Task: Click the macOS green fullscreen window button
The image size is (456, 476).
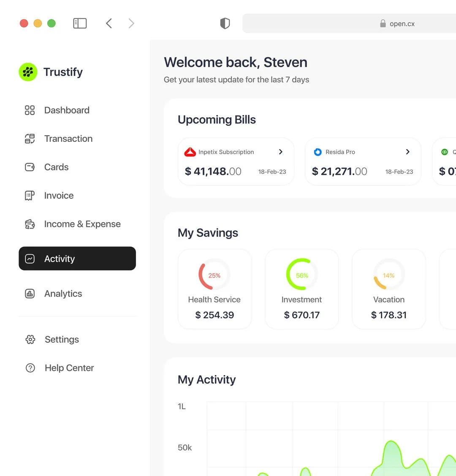Action: coord(52,23)
